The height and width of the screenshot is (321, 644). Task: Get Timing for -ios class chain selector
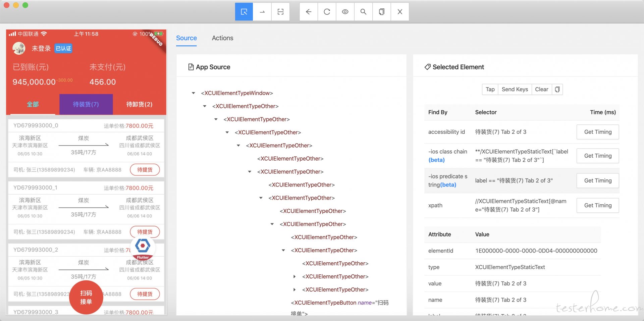598,156
